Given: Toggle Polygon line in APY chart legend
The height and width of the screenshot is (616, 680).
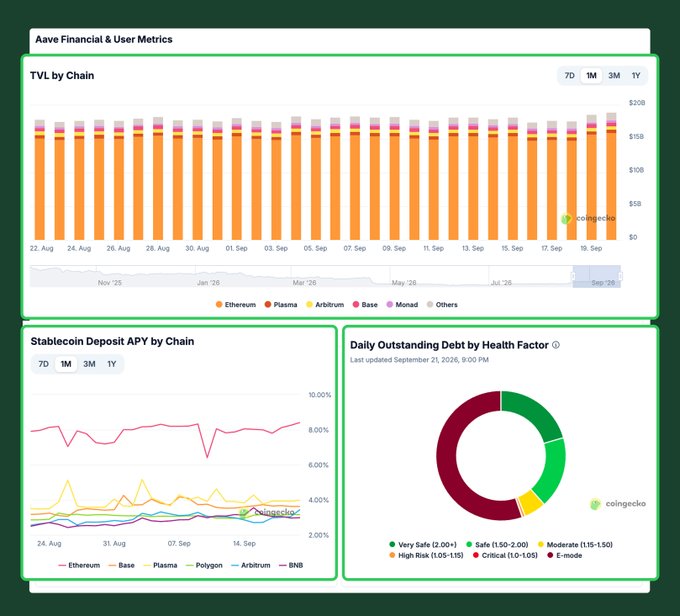Looking at the screenshot, I should coord(204,565).
